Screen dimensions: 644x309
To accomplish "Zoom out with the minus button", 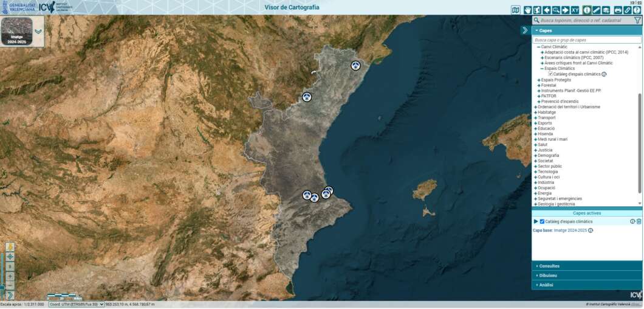I will (x=10, y=285).
